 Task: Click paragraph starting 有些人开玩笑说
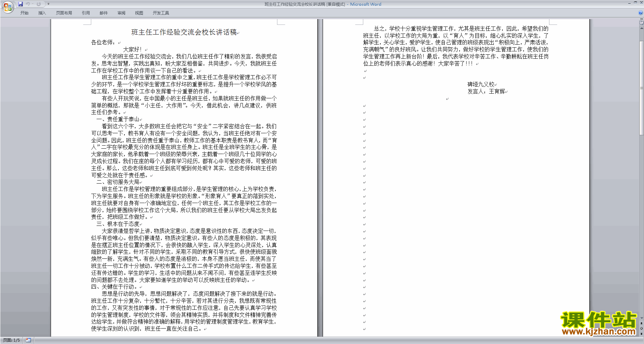coord(184,105)
